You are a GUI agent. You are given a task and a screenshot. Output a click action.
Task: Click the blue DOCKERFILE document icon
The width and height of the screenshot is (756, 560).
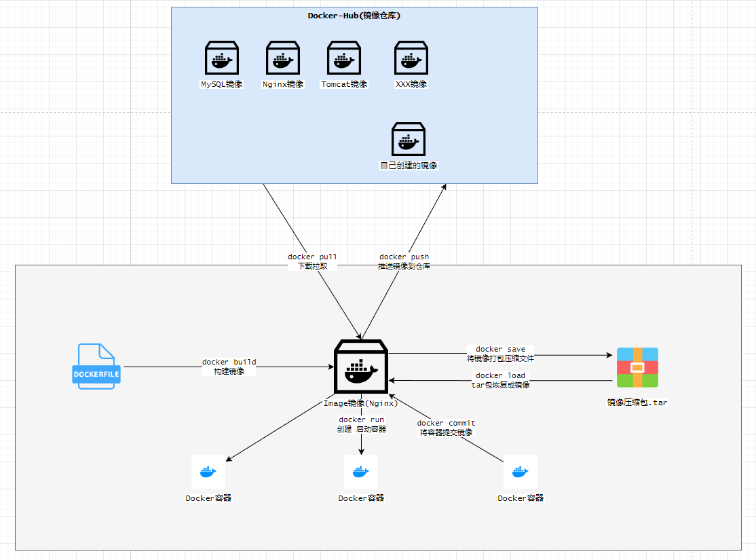(96, 367)
